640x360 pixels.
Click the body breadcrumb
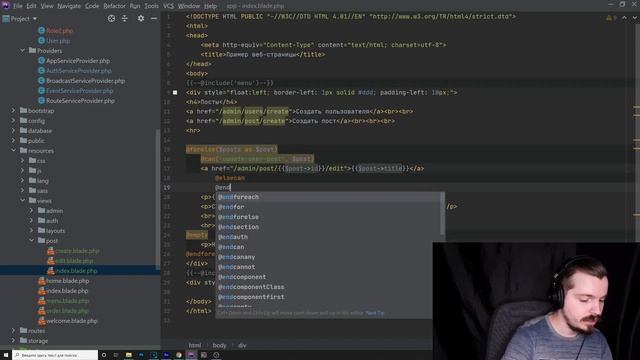(x=219, y=345)
